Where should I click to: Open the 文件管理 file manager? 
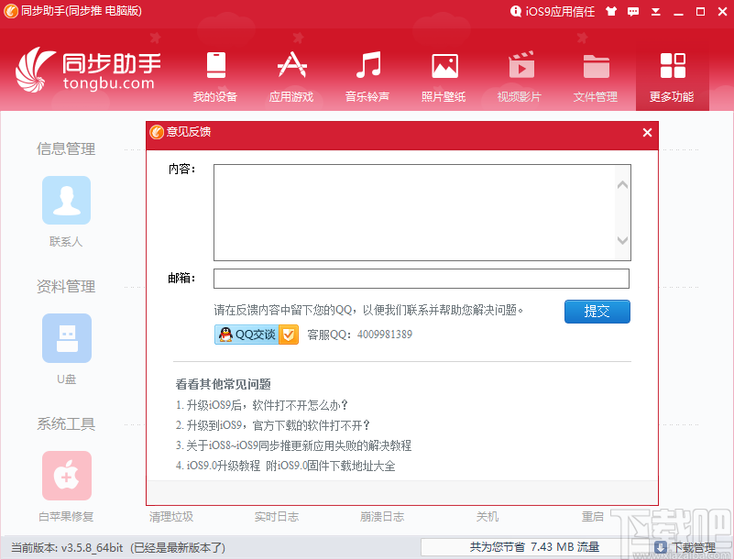coord(596,73)
